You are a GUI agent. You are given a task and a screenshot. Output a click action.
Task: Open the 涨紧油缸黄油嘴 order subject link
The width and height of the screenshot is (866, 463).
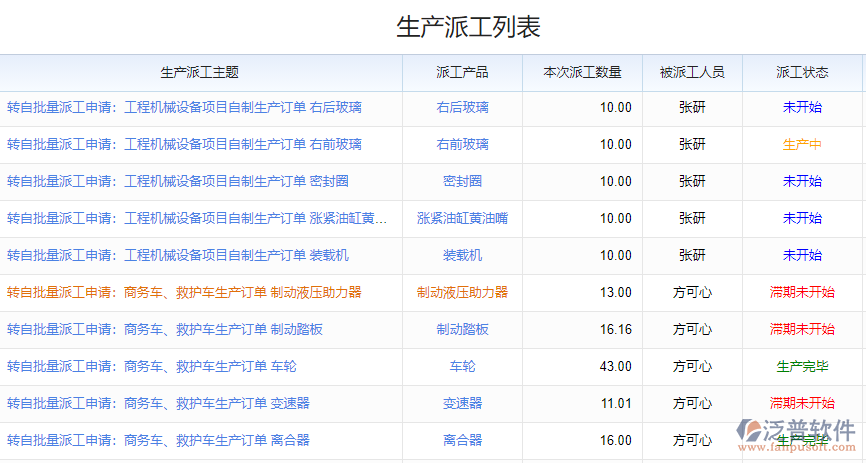pos(196,218)
